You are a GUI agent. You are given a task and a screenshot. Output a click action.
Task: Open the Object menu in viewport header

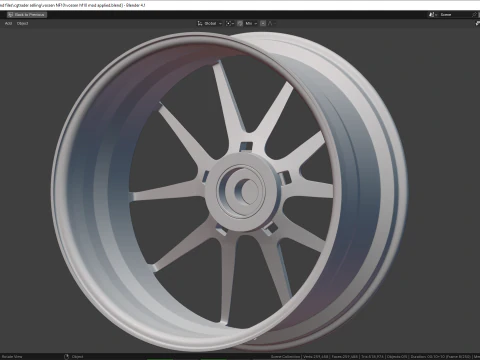22,23
